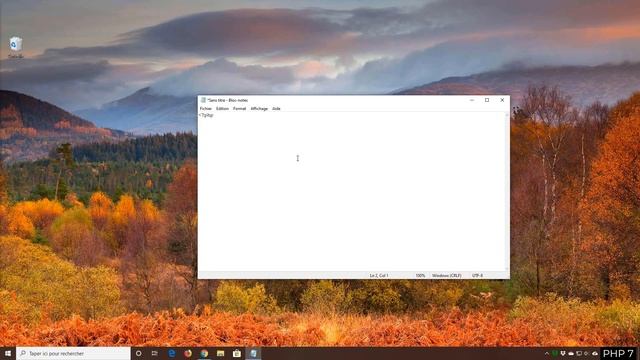This screenshot has height=360, width=640.
Task: Open the Affichage menu in Notepad
Action: 259,109
